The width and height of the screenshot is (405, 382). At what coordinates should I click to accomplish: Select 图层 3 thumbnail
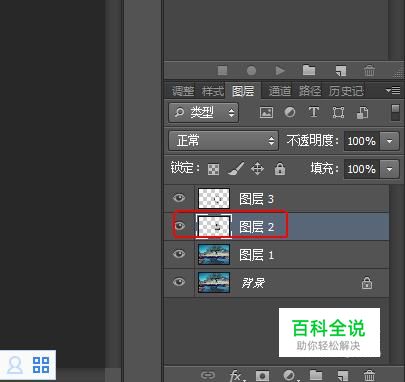tap(214, 199)
